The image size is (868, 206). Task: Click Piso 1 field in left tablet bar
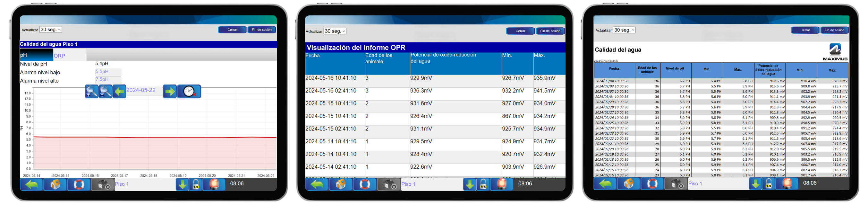pyautogui.click(x=145, y=184)
